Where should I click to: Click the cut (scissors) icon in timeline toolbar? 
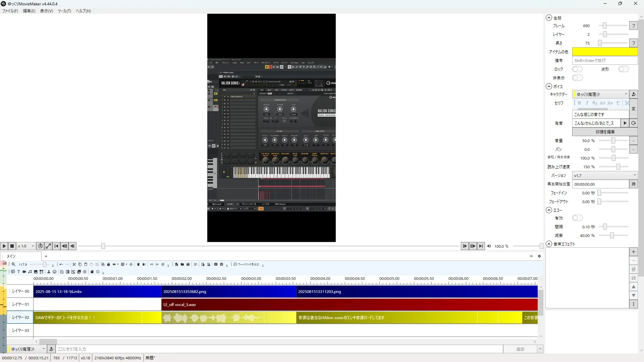74,264
